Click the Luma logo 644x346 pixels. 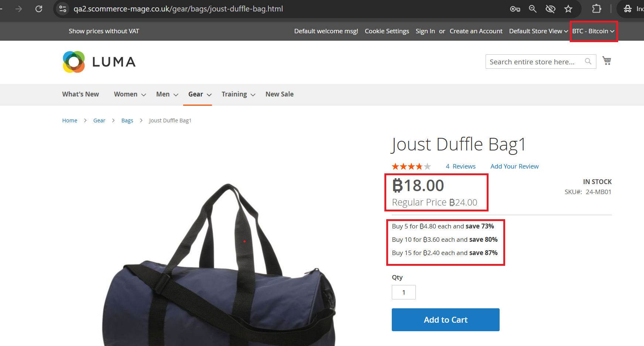(x=99, y=62)
